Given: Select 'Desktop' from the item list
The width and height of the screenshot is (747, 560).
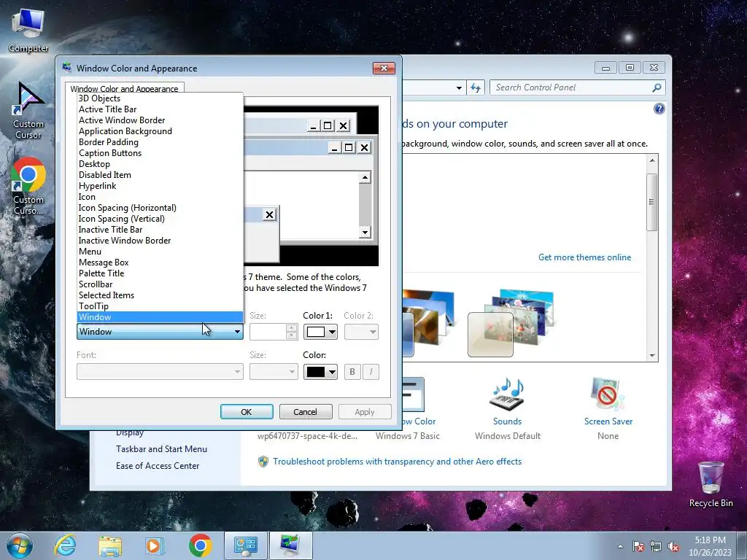Looking at the screenshot, I should (x=160, y=164).
